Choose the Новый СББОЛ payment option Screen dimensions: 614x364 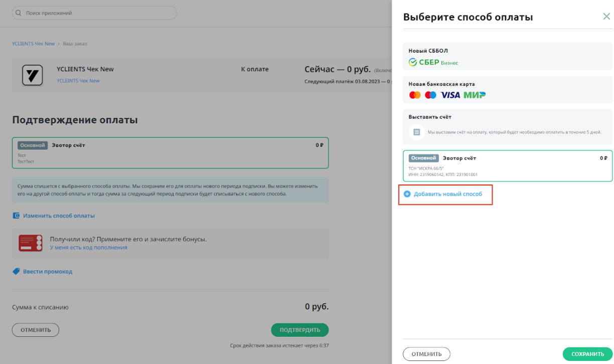click(508, 57)
